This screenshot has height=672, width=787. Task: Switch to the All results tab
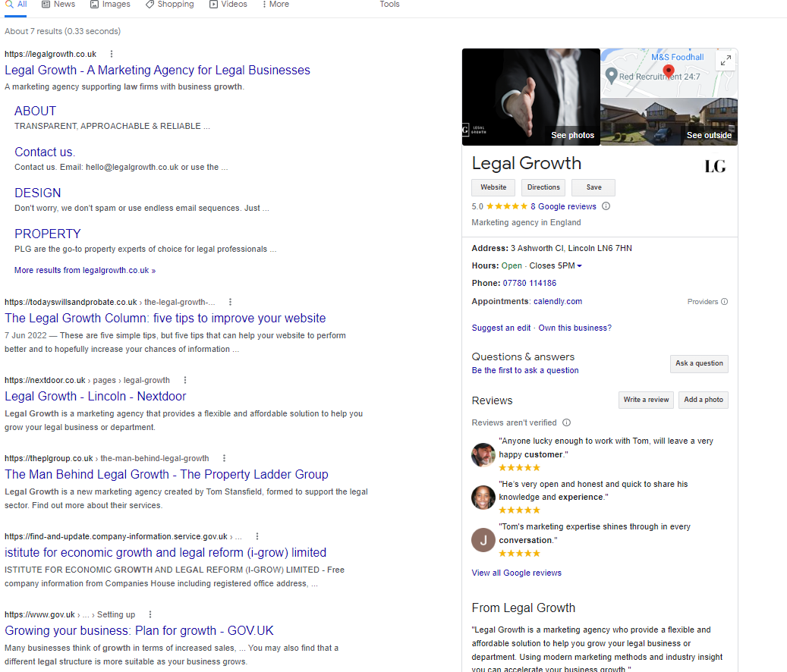pyautogui.click(x=16, y=5)
